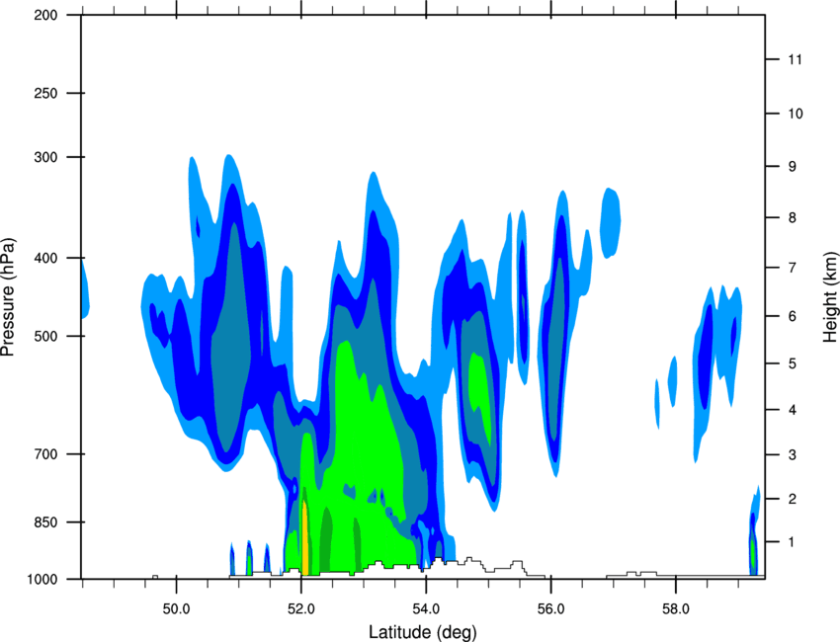Pick the 9 km height label

793,167
